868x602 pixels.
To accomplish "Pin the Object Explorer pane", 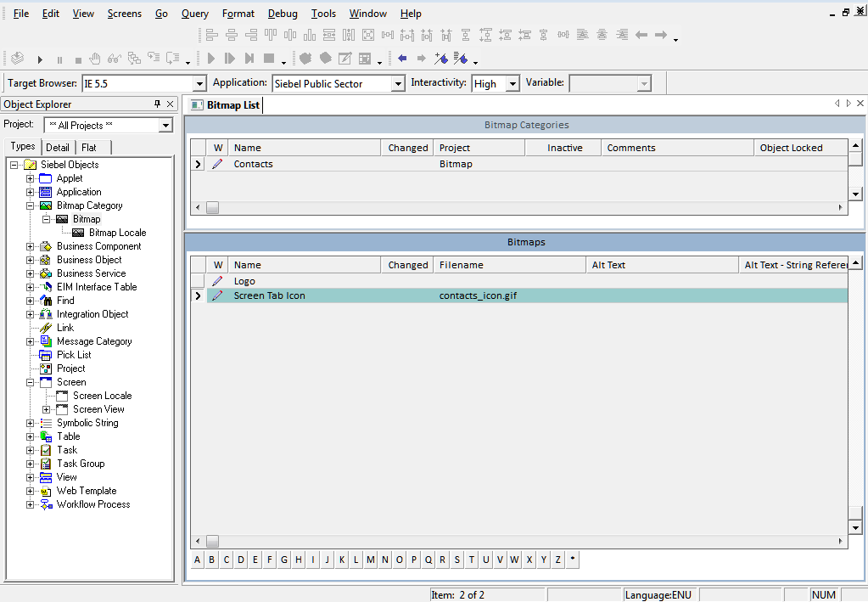I will (157, 104).
